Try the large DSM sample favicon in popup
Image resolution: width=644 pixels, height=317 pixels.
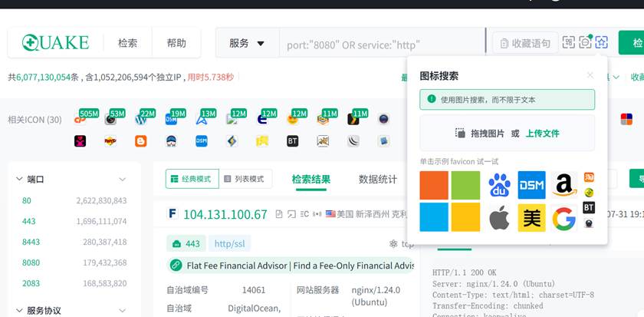tap(532, 185)
